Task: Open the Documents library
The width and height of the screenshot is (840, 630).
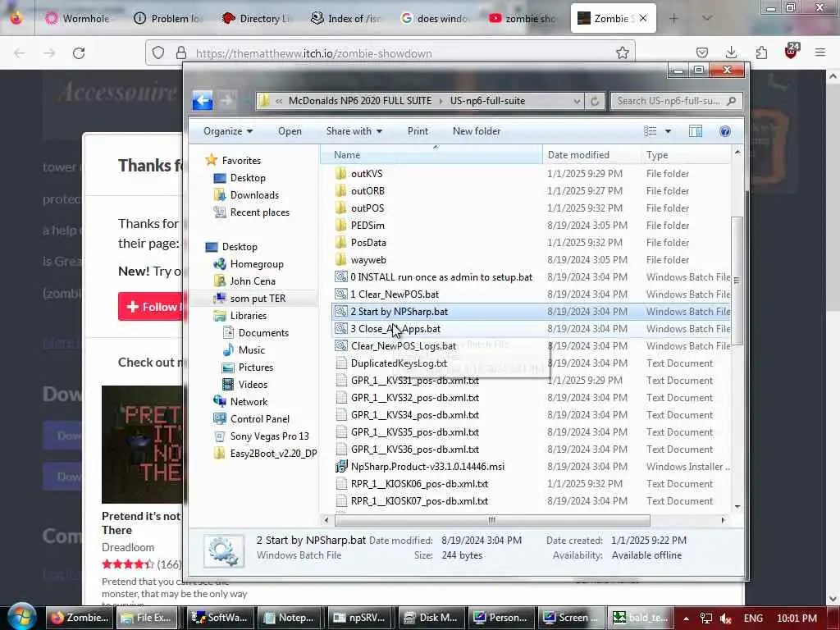Action: 263,333
